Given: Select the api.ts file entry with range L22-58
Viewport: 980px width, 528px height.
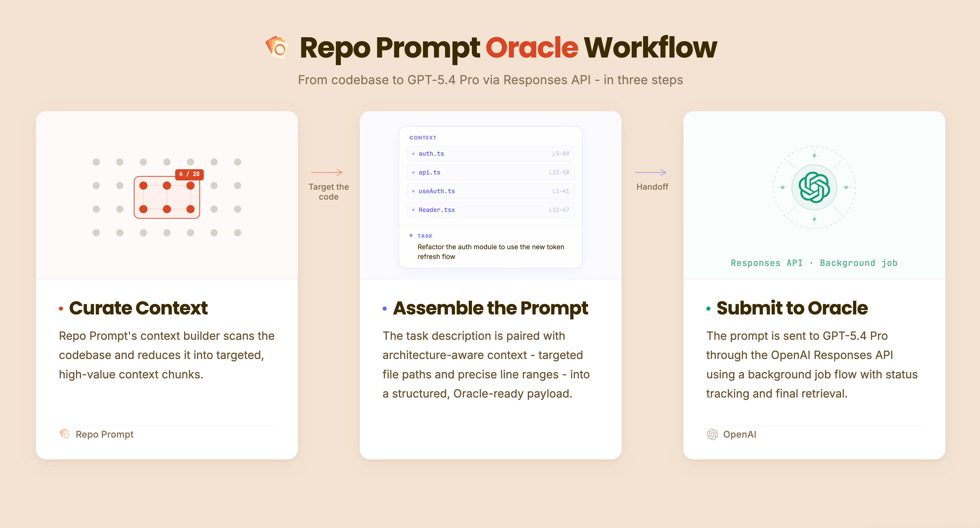Looking at the screenshot, I should (x=490, y=172).
